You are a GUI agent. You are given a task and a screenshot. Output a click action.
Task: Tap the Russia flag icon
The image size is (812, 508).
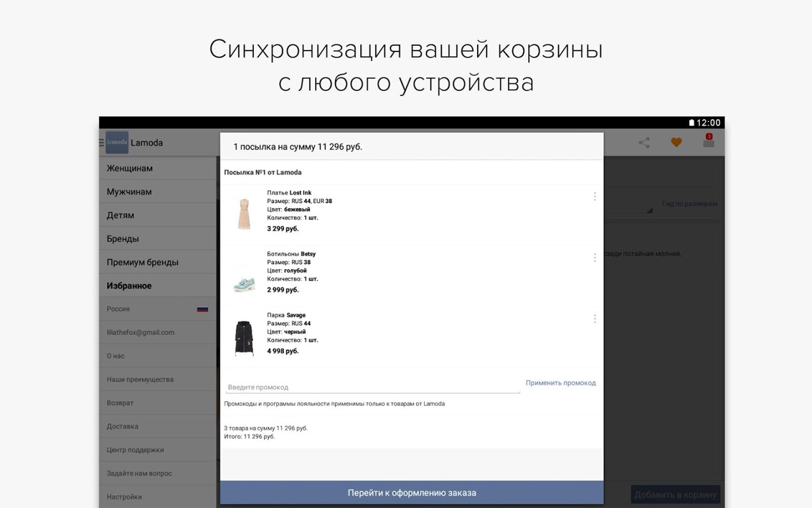[x=202, y=309]
